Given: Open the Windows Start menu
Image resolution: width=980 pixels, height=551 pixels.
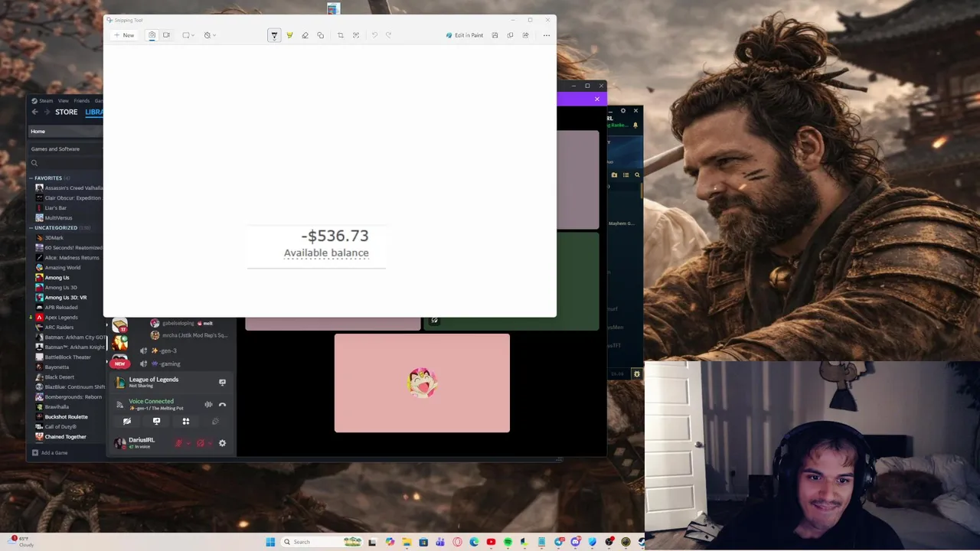Looking at the screenshot, I should (270, 542).
